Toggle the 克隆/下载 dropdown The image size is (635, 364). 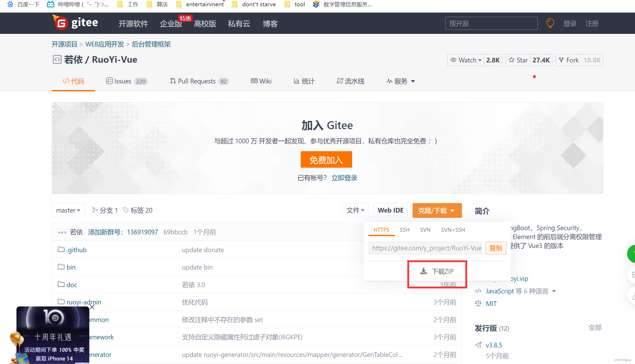437,210
